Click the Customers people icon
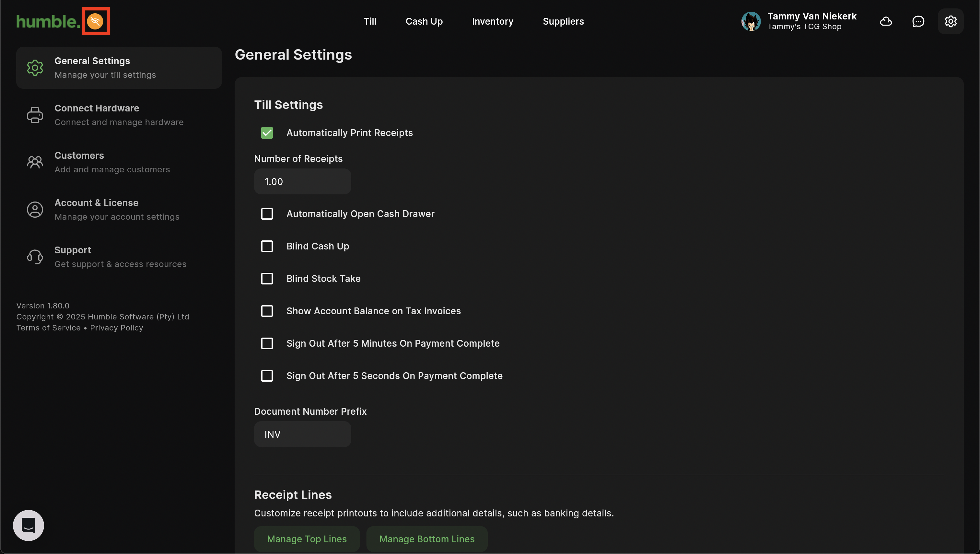This screenshot has height=554, width=980. click(35, 162)
